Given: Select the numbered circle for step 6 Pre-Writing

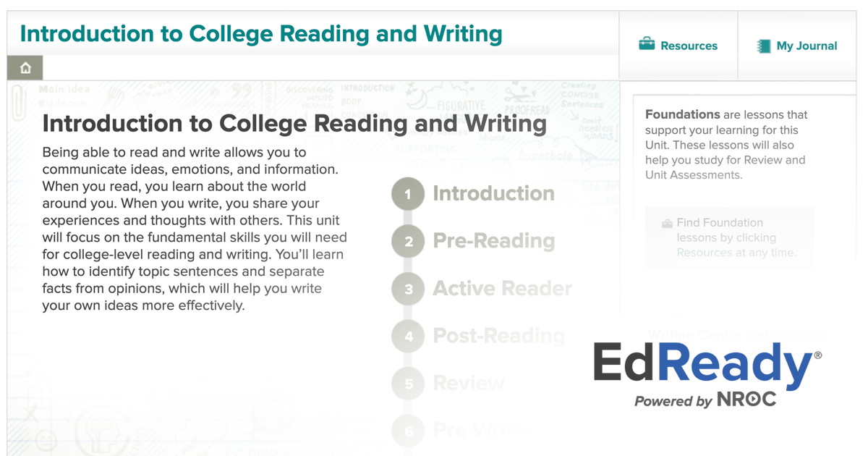Looking at the screenshot, I should click(407, 431).
